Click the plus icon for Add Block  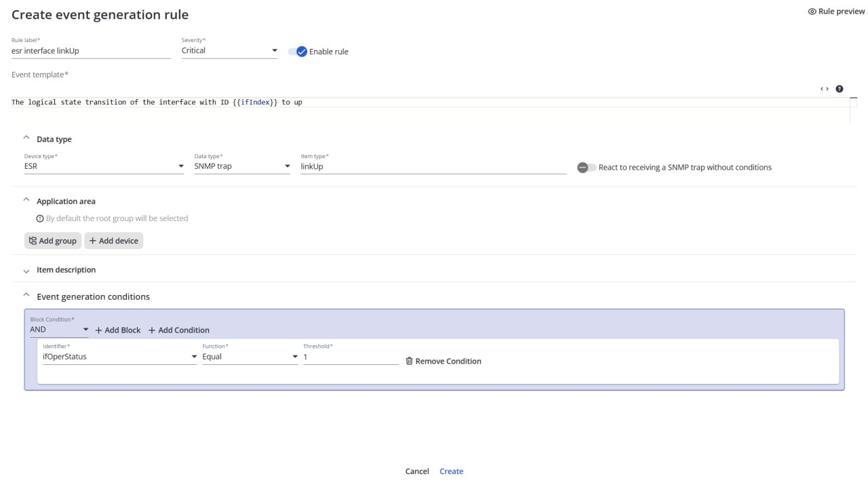[x=98, y=330]
